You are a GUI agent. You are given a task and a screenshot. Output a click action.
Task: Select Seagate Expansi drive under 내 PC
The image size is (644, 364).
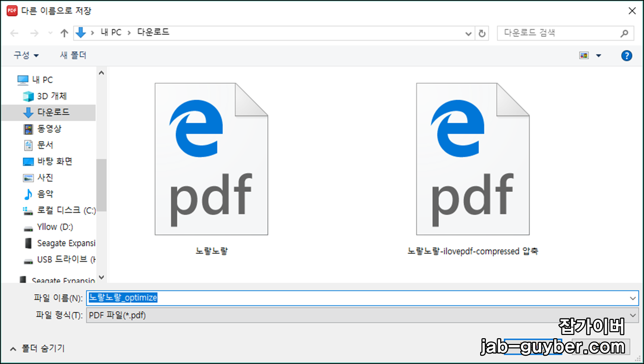tap(66, 243)
